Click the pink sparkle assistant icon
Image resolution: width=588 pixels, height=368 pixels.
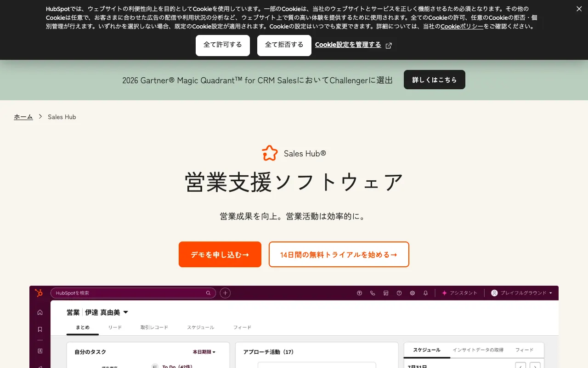pos(444,293)
